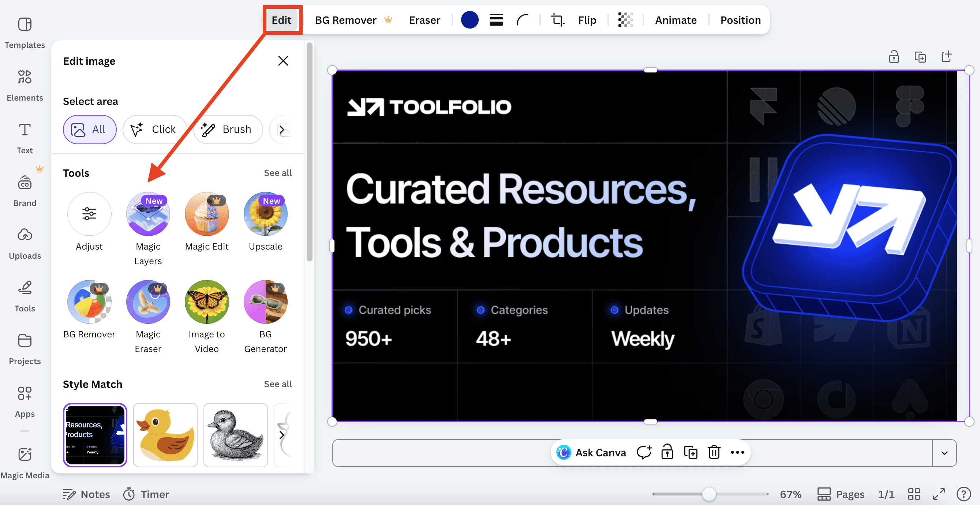Select the All area option
Viewport: 980px width, 505px height.
pos(89,130)
